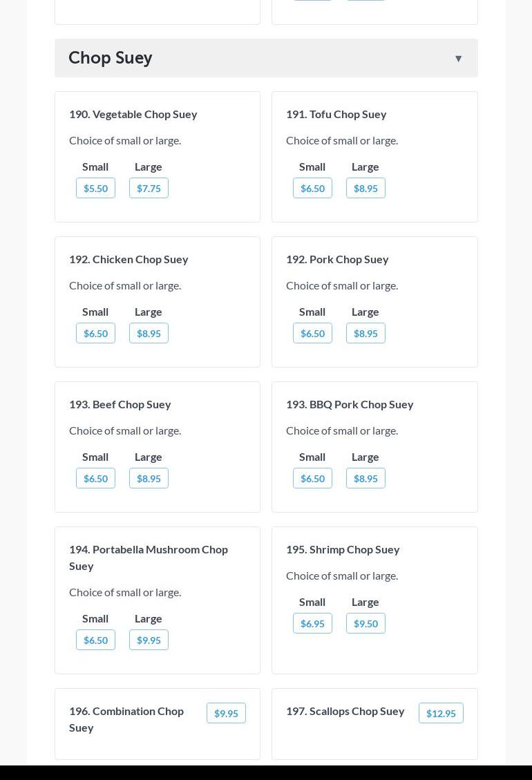Image resolution: width=532 pixels, height=780 pixels.
Task: Order small Shrimp Chop Suey $6.95
Action: point(312,623)
